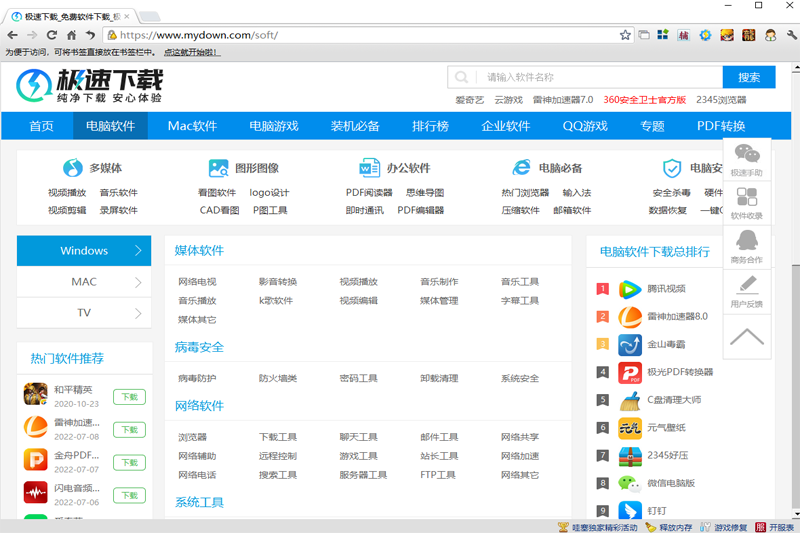
Task: Open the 和平精英 game thumbnail
Action: coord(36,394)
